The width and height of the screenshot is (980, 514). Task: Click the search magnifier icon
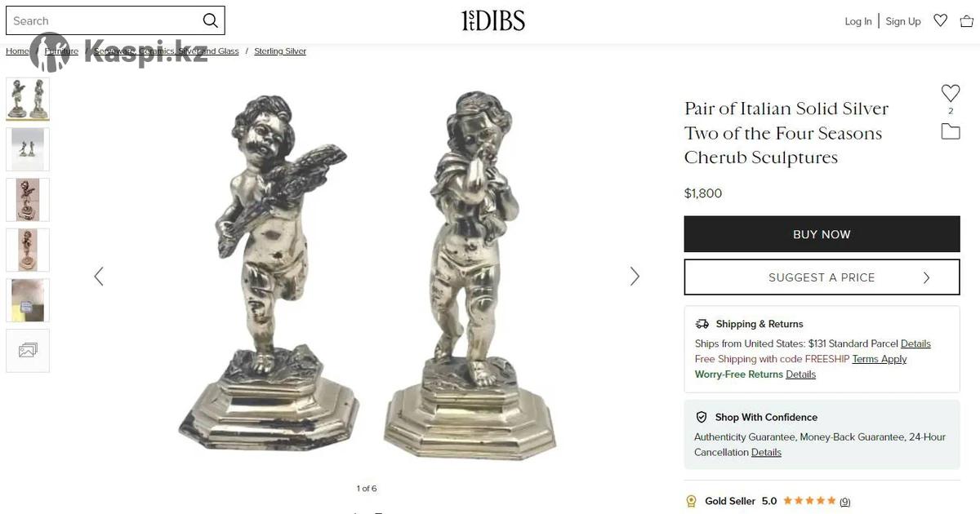(210, 20)
